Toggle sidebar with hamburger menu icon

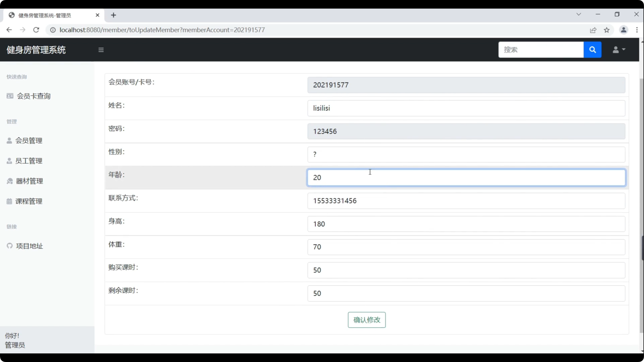[x=101, y=50]
